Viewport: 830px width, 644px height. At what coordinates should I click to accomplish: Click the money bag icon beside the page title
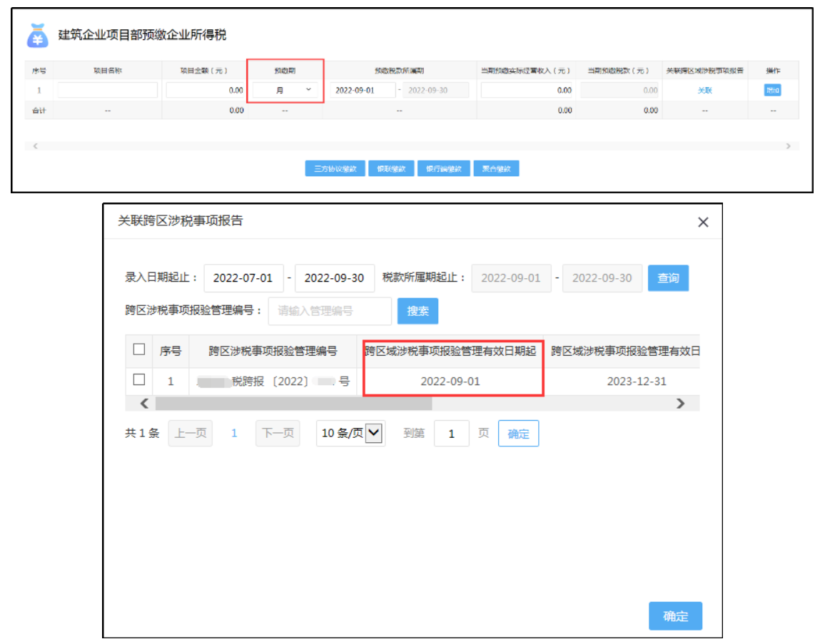point(38,35)
